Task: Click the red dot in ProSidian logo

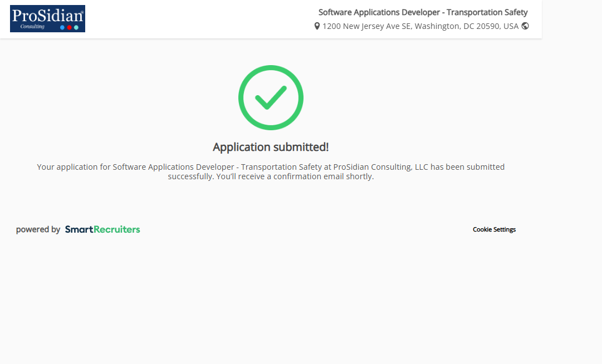Action: pos(69,27)
